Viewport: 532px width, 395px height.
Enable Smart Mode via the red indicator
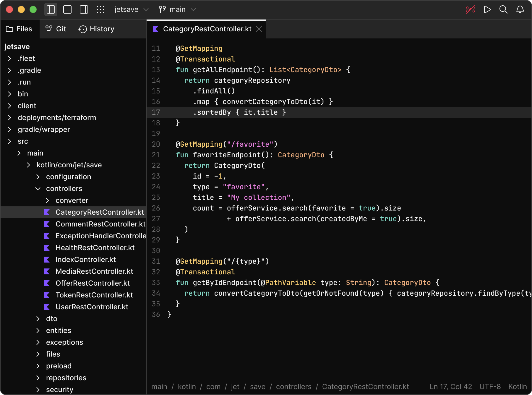click(x=470, y=9)
